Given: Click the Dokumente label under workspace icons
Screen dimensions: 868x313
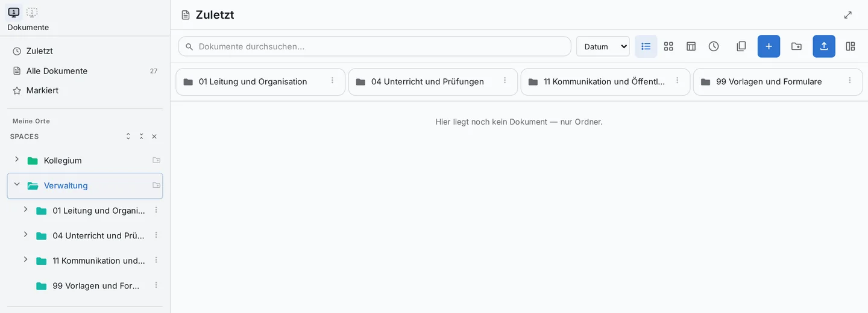Looking at the screenshot, I should (x=28, y=28).
